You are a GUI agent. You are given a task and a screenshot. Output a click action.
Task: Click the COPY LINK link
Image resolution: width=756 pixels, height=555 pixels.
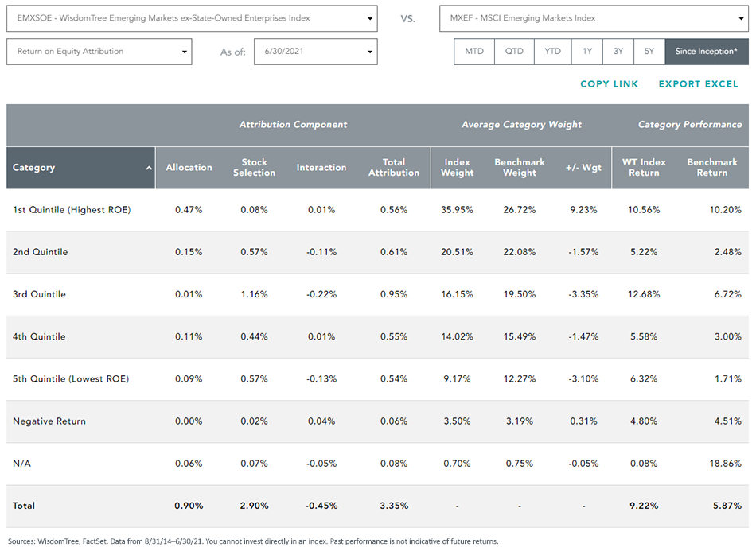[x=609, y=84]
